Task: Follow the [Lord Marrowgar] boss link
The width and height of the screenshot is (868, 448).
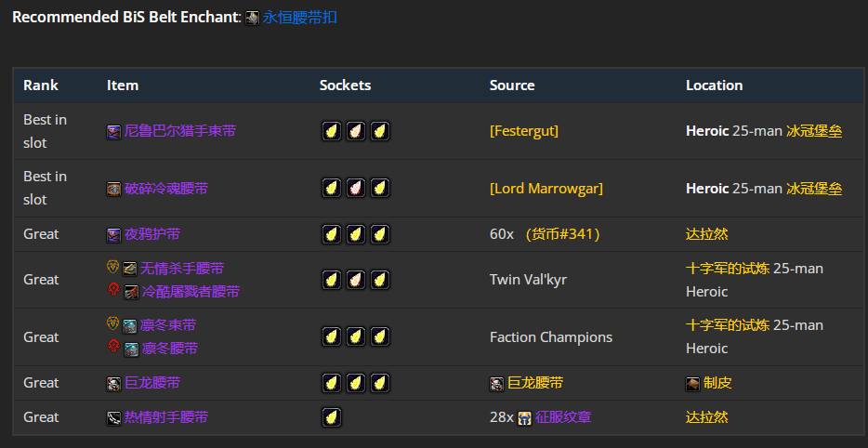Action: tap(546, 189)
